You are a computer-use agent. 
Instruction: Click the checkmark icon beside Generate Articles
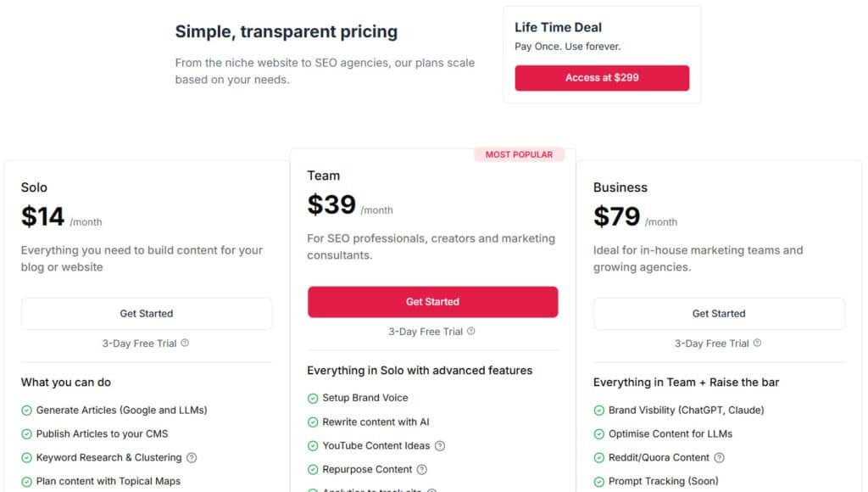[x=25, y=410]
